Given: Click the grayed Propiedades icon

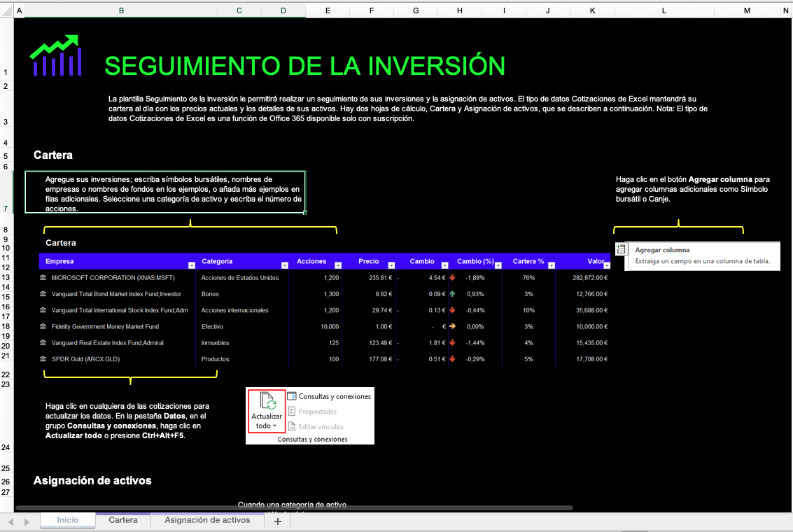Looking at the screenshot, I should 292,410.
